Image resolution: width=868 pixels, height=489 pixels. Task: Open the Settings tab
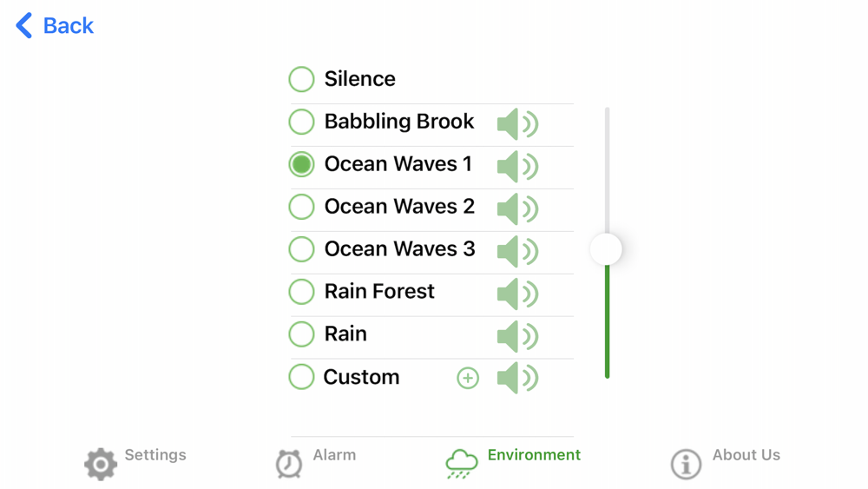pos(135,462)
